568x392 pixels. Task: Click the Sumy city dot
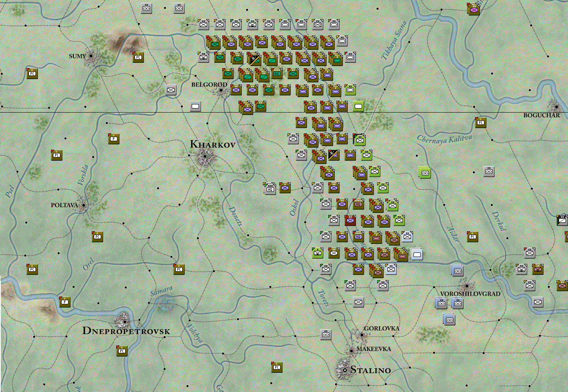[91, 56]
